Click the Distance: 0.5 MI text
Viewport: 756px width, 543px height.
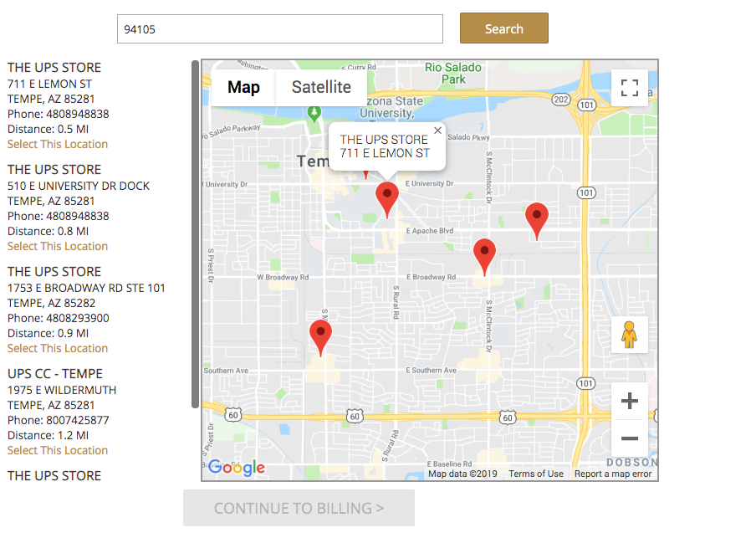point(49,129)
